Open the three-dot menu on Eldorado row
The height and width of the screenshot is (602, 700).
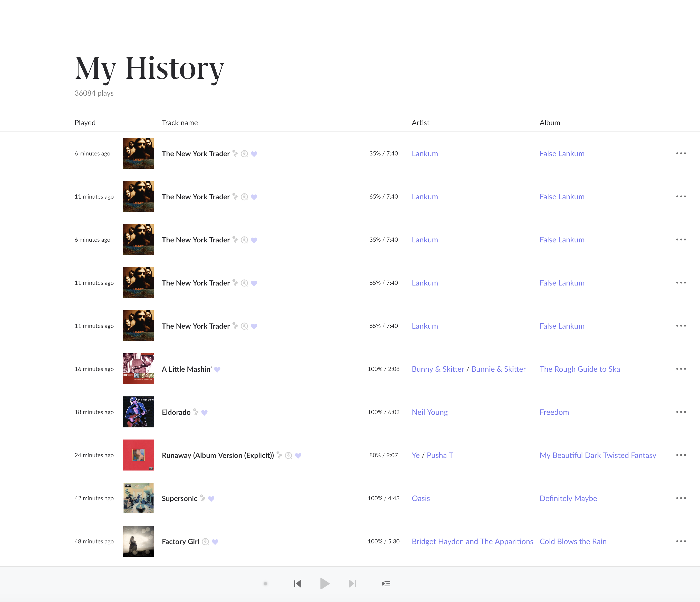tap(681, 412)
